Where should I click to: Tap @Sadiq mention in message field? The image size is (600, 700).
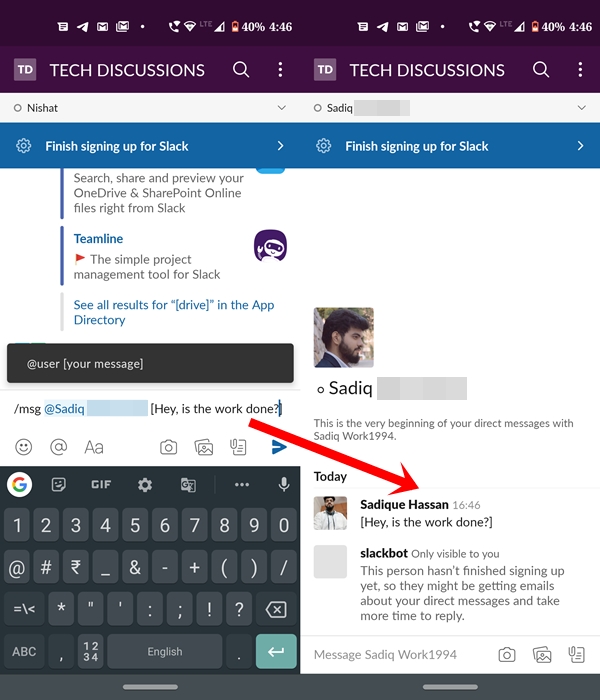[x=96, y=408]
